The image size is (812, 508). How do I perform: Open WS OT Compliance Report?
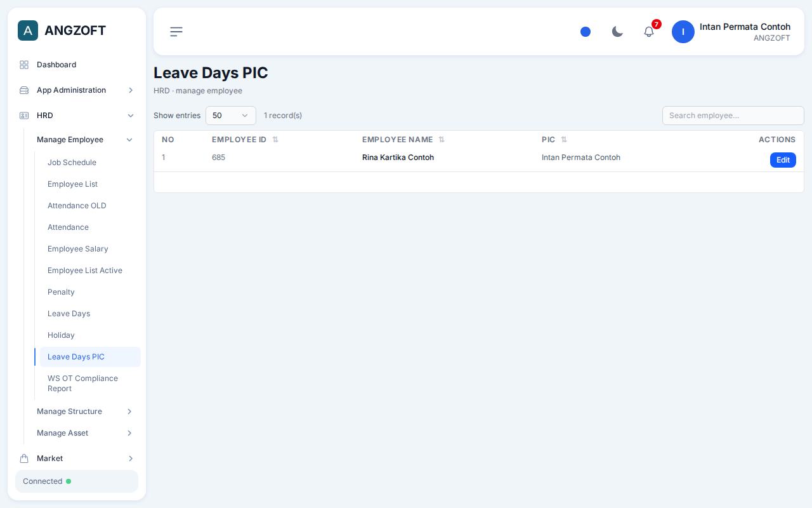tap(90, 384)
